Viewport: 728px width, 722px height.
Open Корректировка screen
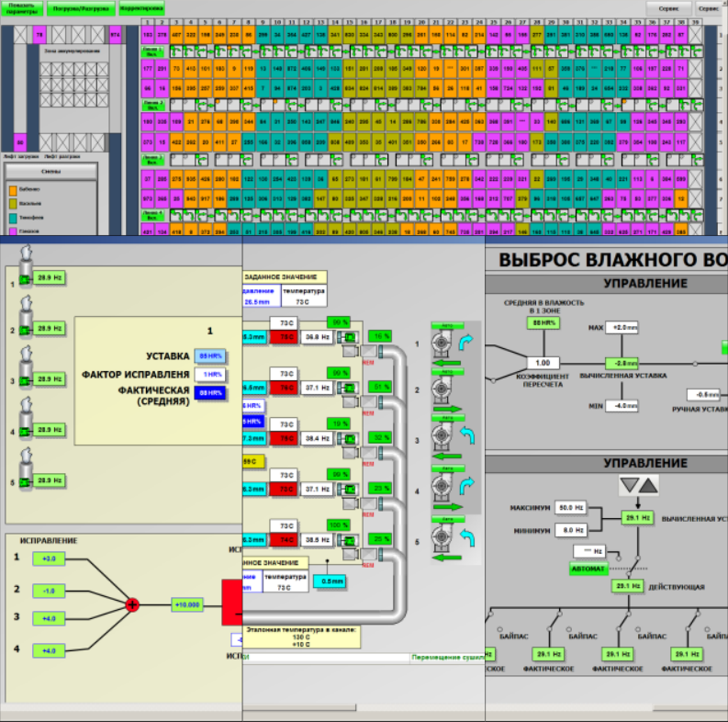pos(141,8)
